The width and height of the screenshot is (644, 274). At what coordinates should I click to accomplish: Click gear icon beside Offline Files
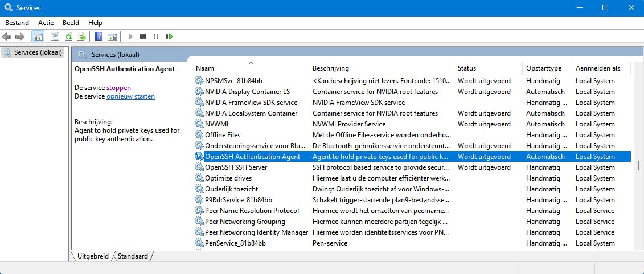(x=199, y=135)
